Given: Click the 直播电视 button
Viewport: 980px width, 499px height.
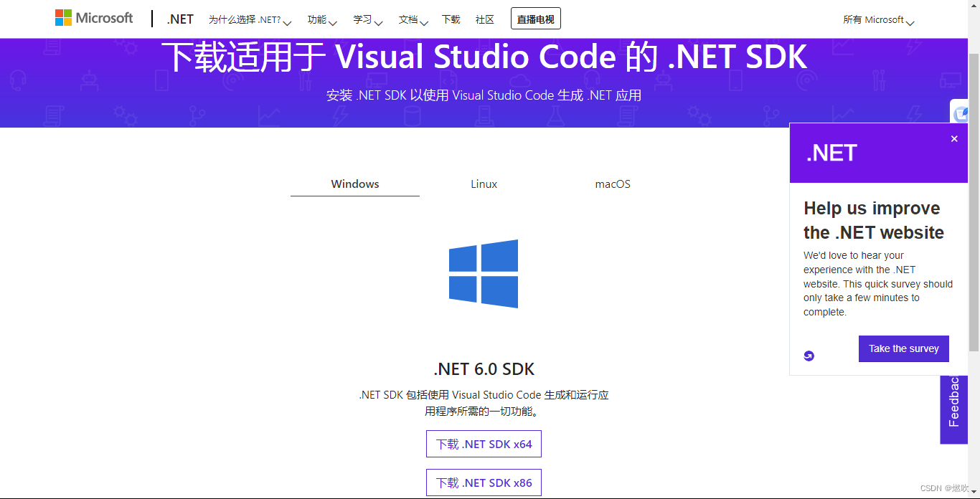Looking at the screenshot, I should pos(536,19).
